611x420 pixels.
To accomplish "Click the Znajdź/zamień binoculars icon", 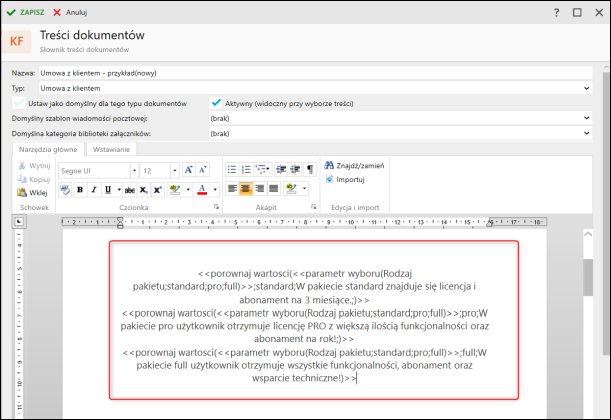I will [329, 165].
